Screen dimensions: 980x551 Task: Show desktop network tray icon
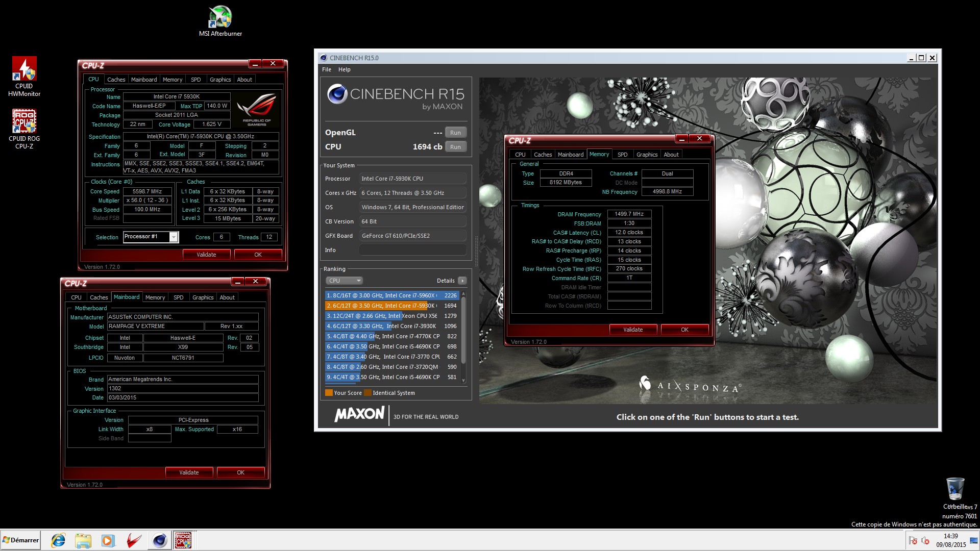[974, 540]
